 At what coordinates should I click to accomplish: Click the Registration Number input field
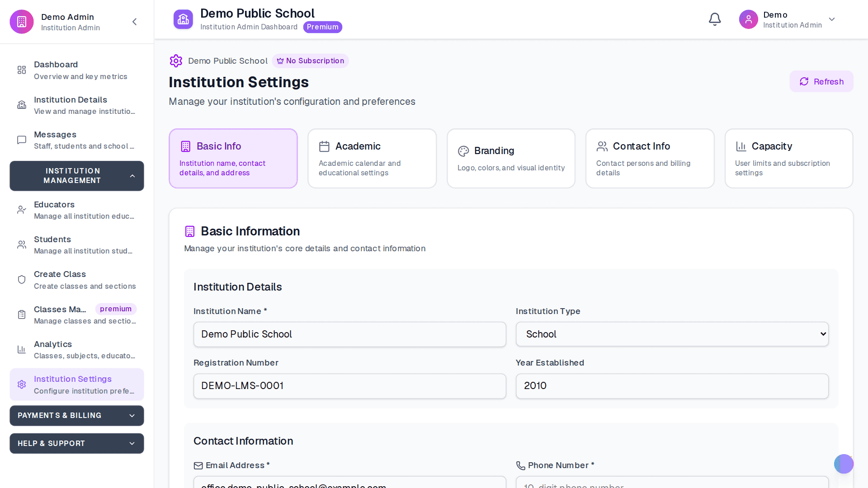coord(349,386)
